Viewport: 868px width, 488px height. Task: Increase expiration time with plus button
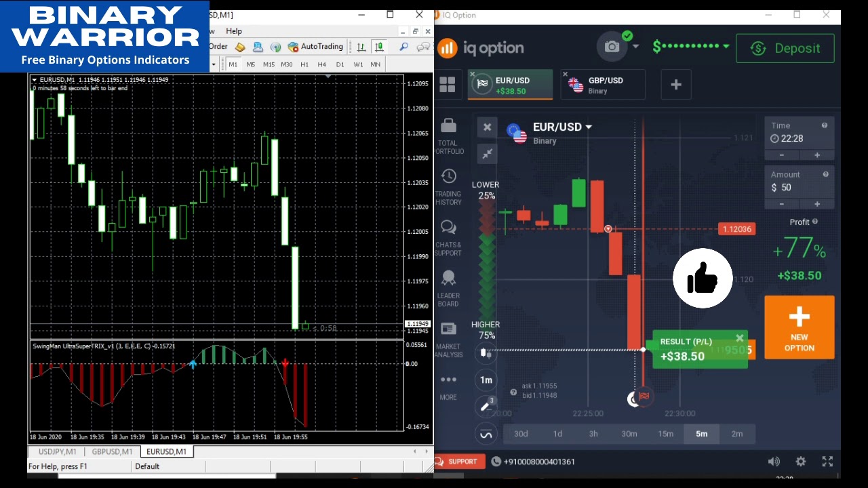(817, 155)
